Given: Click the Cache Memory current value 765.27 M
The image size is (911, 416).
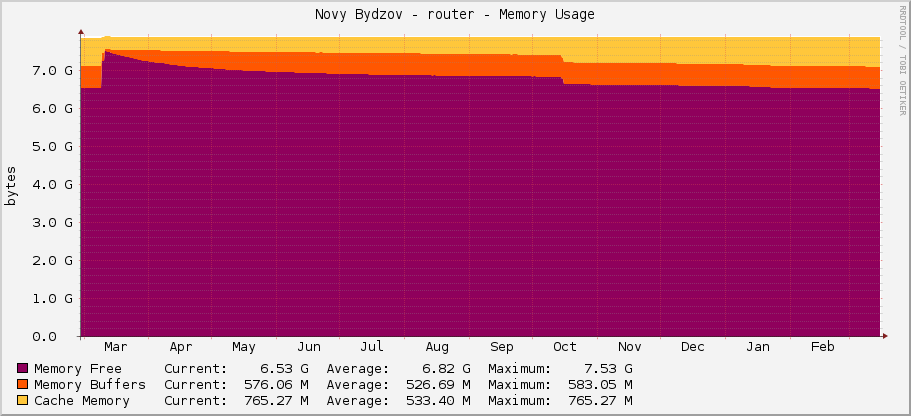Looking at the screenshot, I should click(276, 401).
